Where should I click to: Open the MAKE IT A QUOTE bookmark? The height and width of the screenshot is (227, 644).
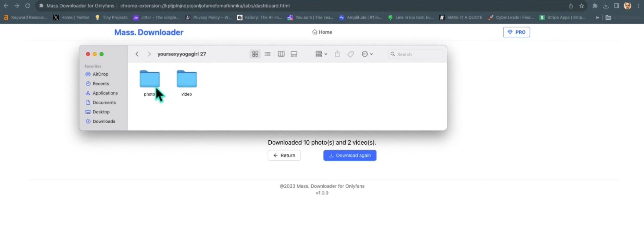[461, 17]
